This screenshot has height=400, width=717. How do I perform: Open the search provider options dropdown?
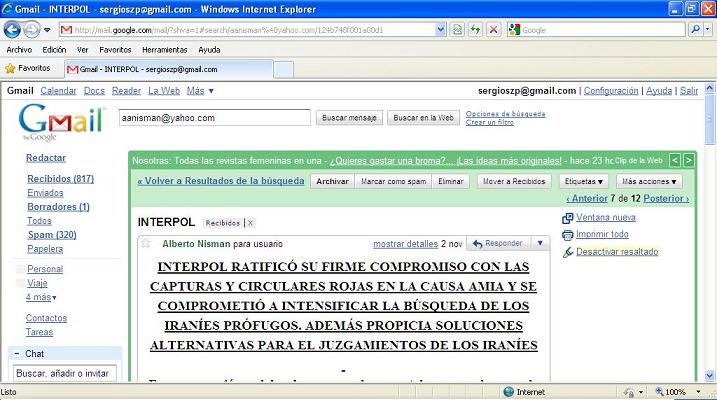click(x=708, y=30)
